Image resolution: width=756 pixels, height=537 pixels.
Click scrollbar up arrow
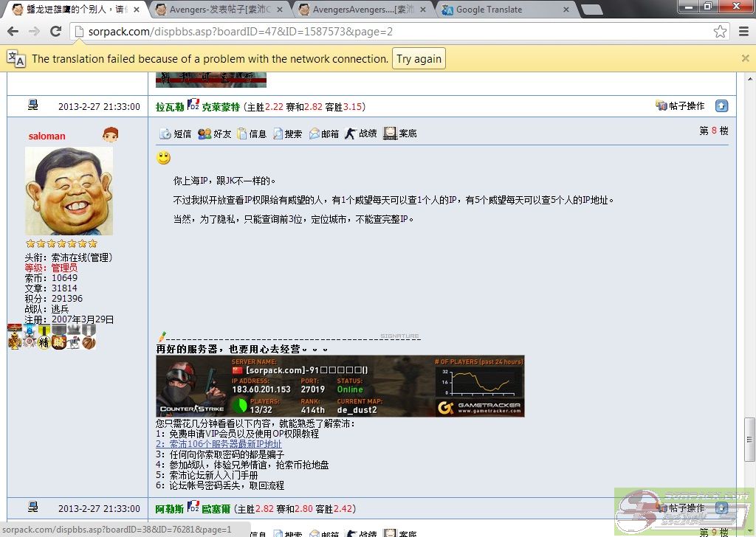[750, 78]
